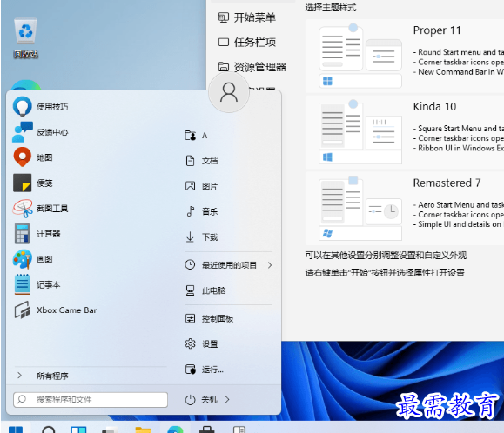504x433 pixels.
Task: Click the 计算器 text label
Action: (49, 234)
